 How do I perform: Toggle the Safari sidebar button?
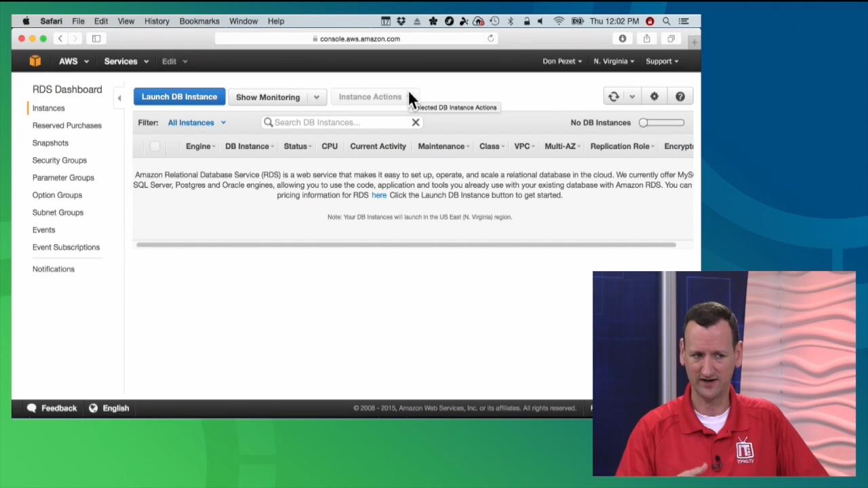coord(96,39)
